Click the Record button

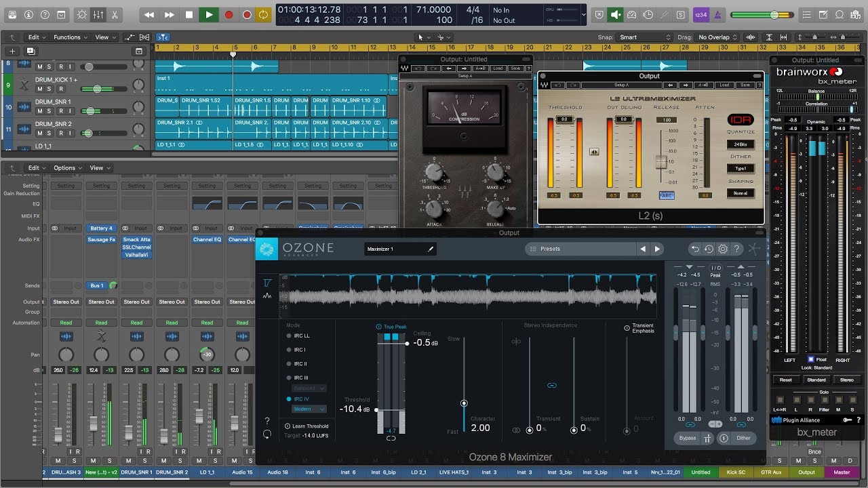pyautogui.click(x=229, y=14)
